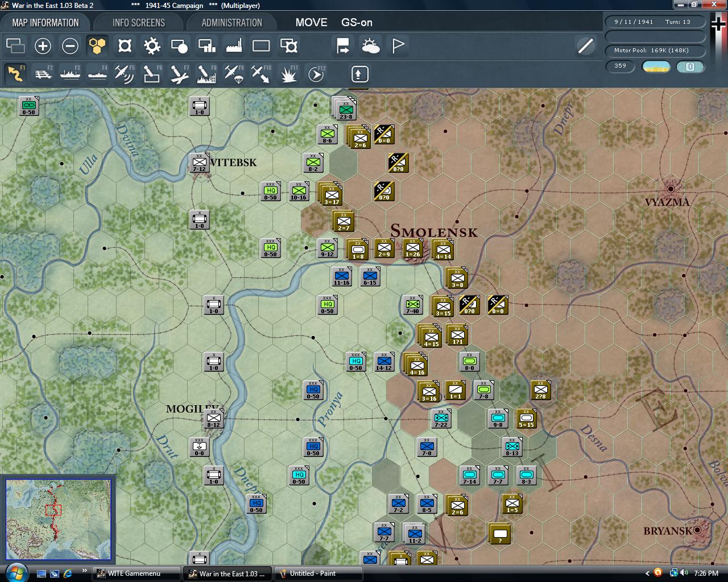The height and width of the screenshot is (582, 728).
Task: Click the date and Turn 13 readout
Action: [655, 22]
